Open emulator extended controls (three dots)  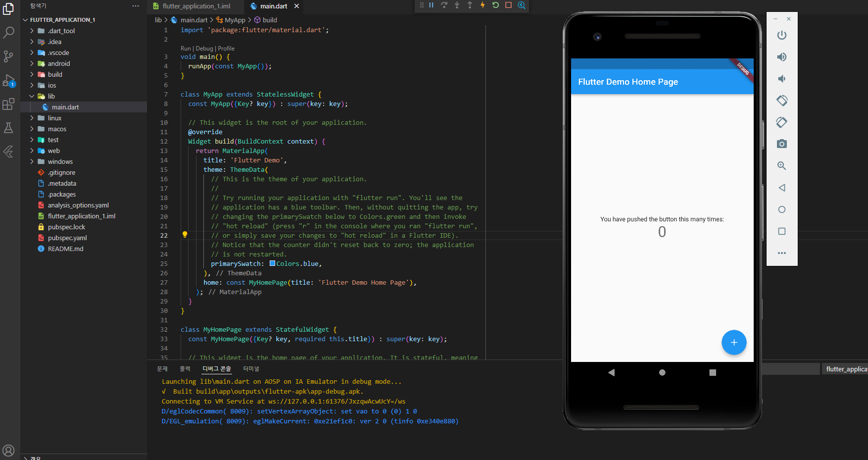(x=782, y=253)
